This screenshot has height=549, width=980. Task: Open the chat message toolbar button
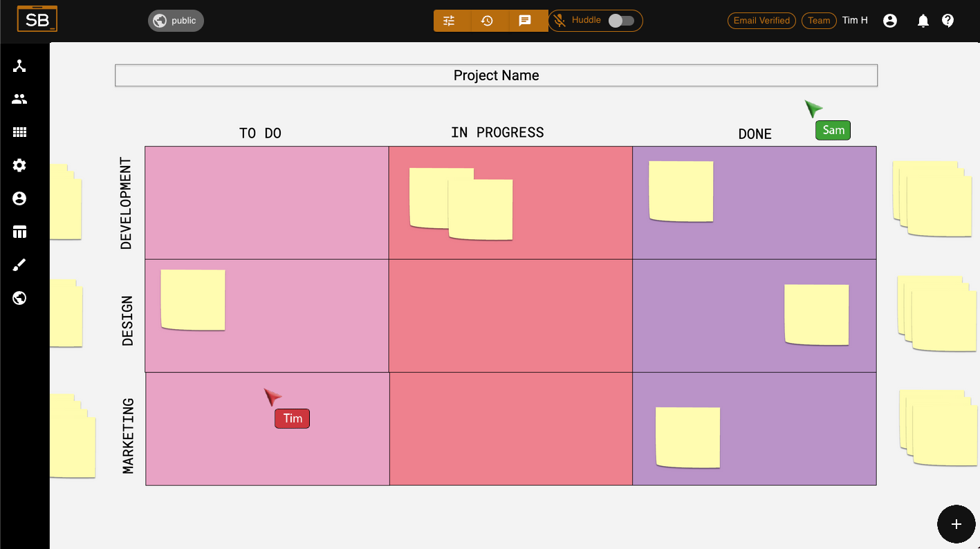(525, 21)
